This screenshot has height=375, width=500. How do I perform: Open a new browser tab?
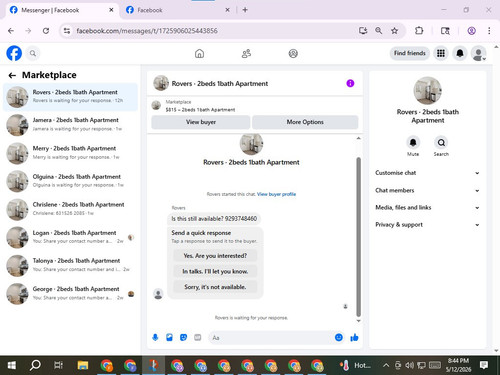(x=245, y=10)
